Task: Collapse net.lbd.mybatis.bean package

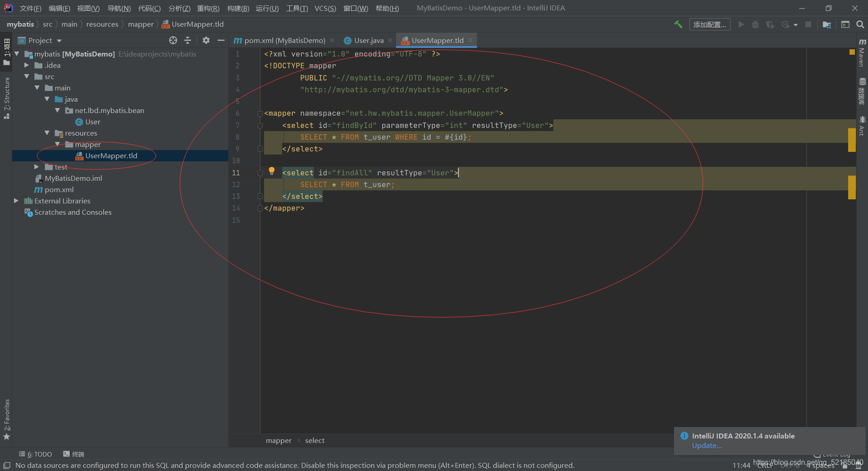Action: pos(57,110)
